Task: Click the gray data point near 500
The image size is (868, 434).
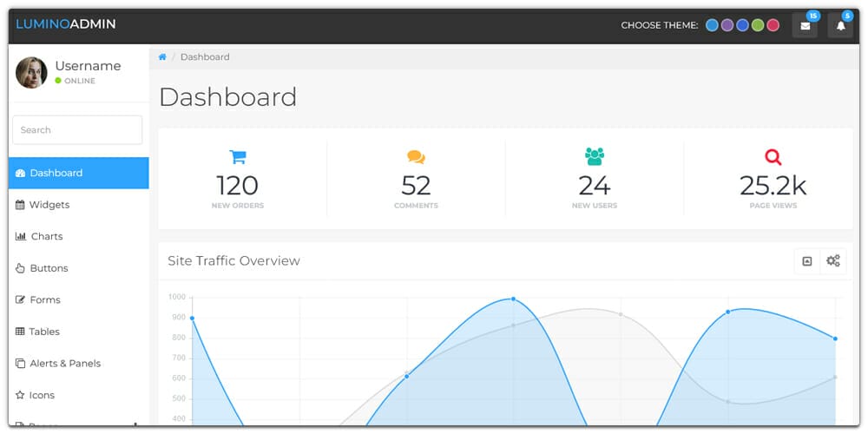Action: [x=727, y=402]
